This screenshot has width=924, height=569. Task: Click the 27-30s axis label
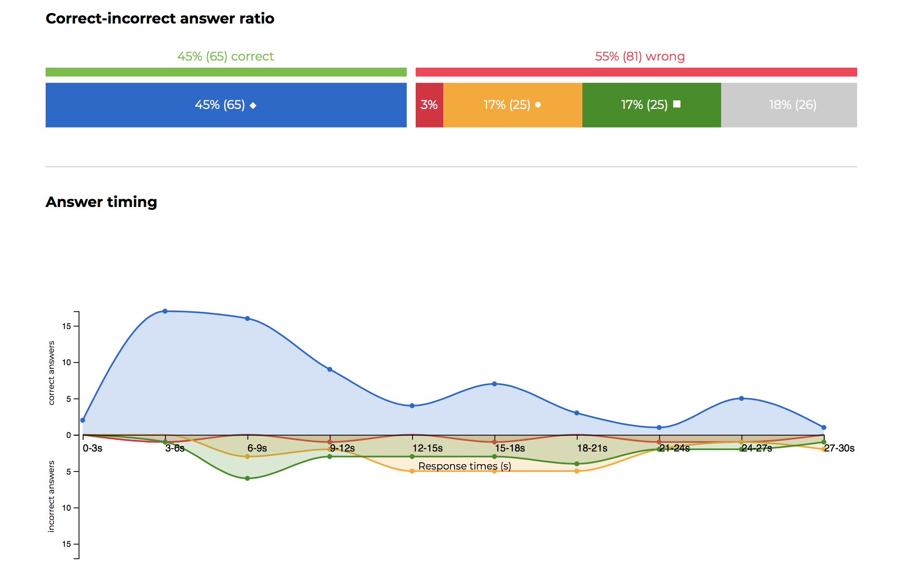pos(839,448)
